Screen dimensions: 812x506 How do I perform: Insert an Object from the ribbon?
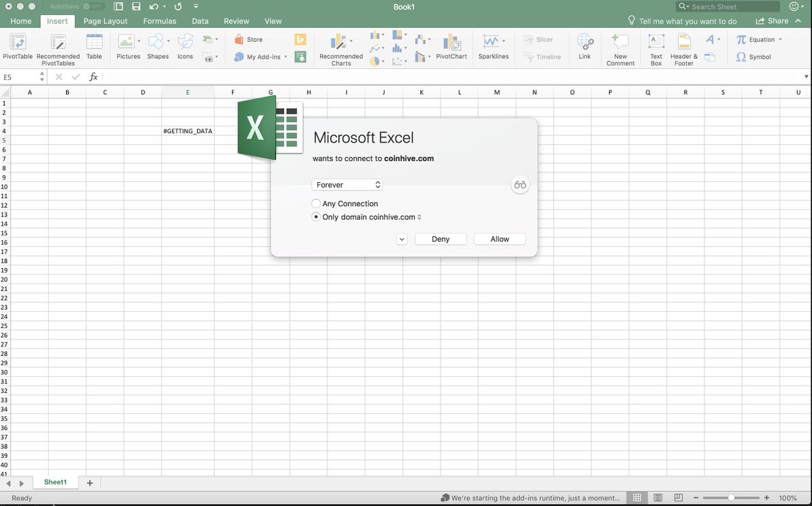pyautogui.click(x=710, y=57)
